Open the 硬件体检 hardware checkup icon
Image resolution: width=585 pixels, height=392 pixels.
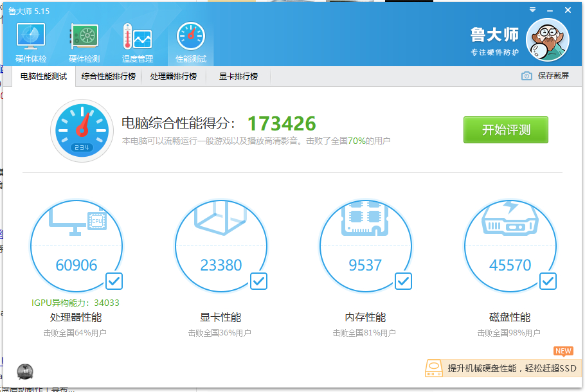coord(31,42)
